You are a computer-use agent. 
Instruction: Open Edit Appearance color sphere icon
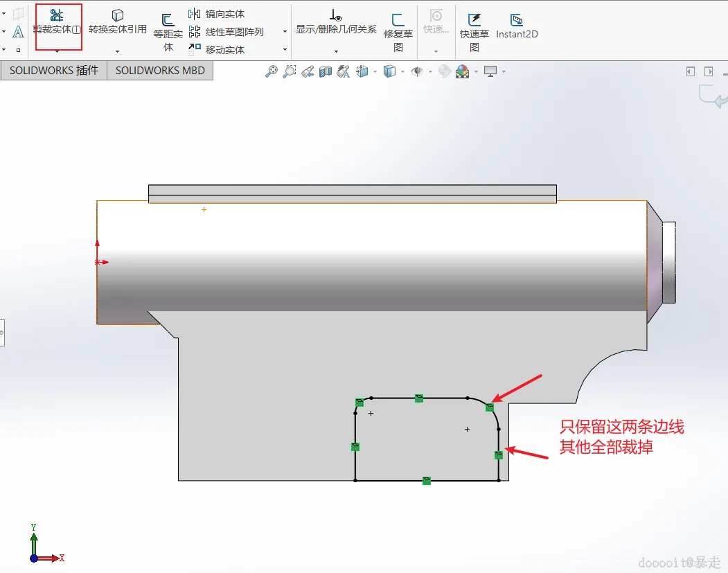[463, 71]
